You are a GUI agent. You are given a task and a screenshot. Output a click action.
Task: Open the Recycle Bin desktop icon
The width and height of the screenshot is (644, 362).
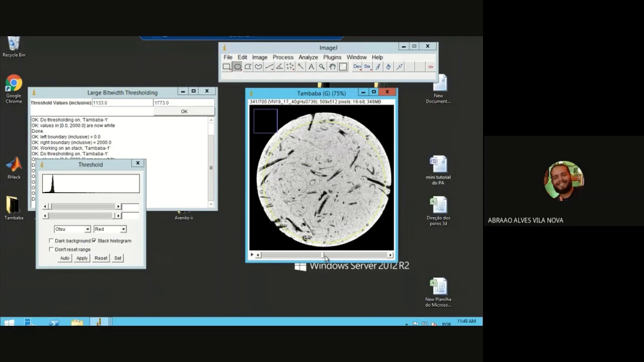click(x=14, y=47)
